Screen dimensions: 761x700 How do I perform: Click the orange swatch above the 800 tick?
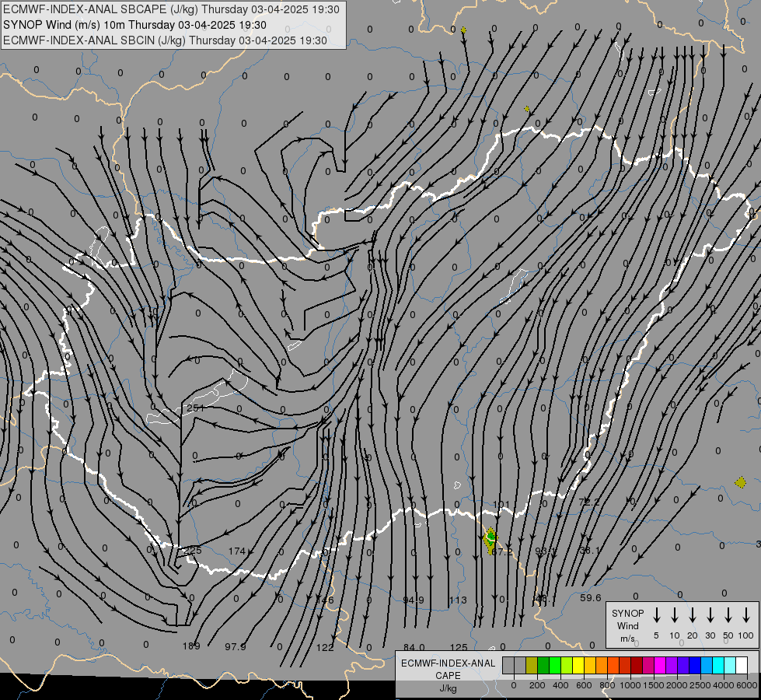point(602,665)
